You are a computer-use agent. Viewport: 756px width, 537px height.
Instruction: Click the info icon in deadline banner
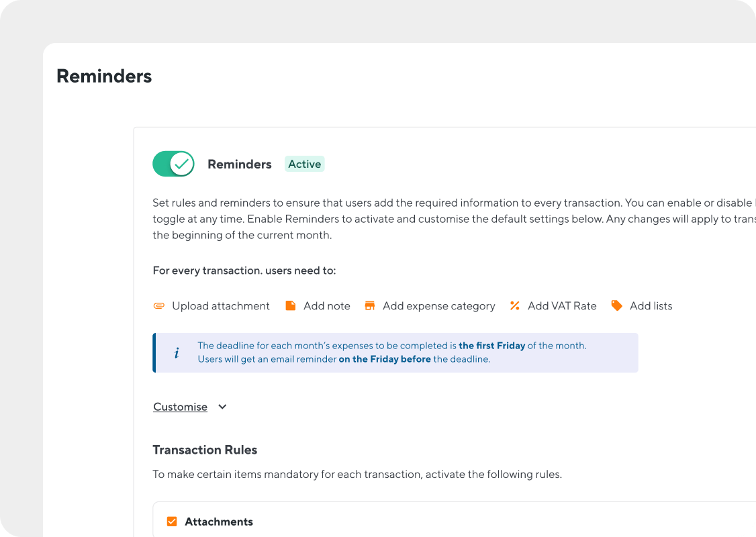pos(177,353)
